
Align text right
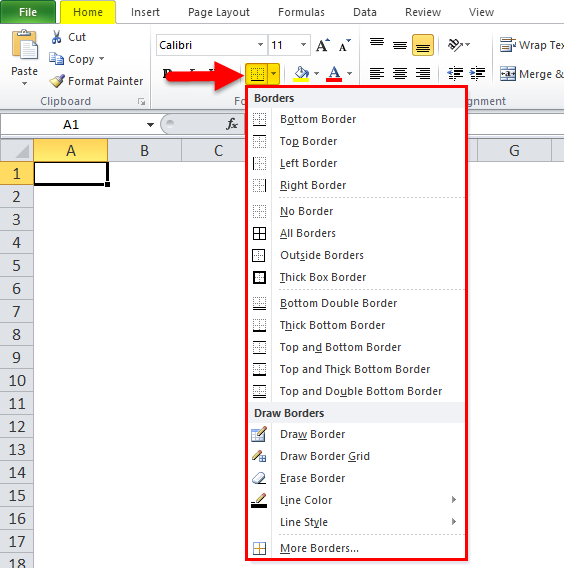click(423, 74)
